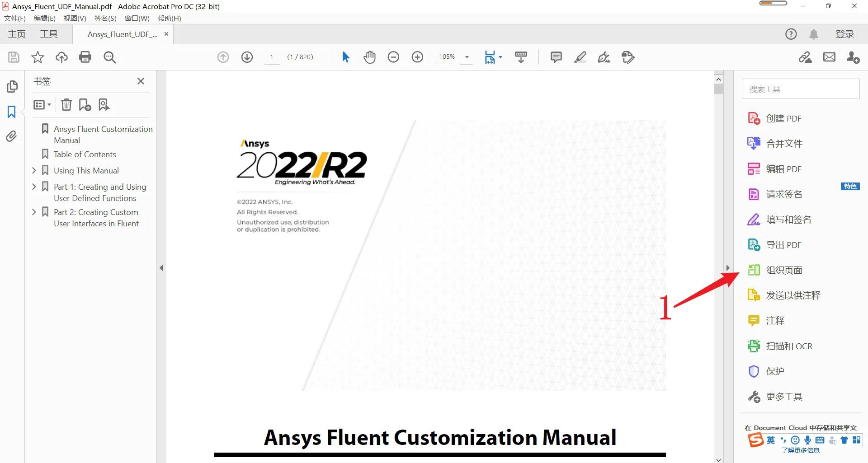The width and height of the screenshot is (868, 463).
Task: Open the 合并文件 tool
Action: (775, 144)
